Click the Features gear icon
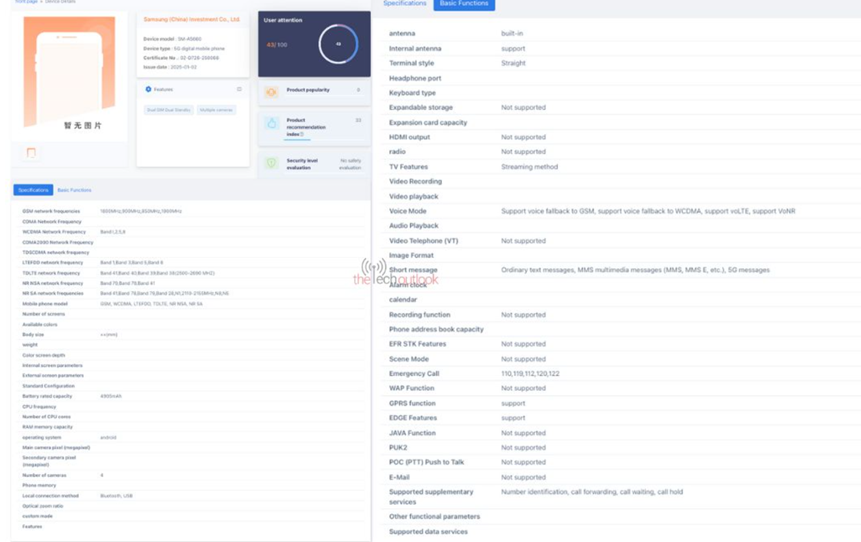Screen dimensions: 861x542 [149, 90]
